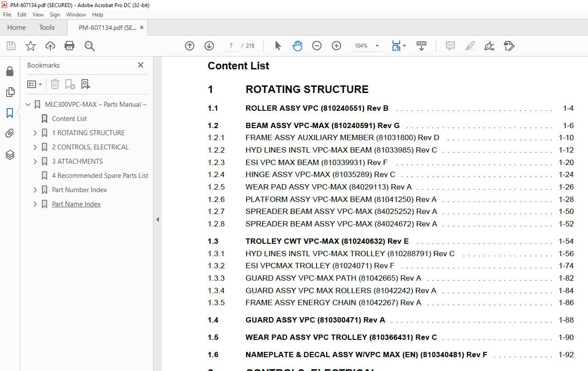Open the Sign menu
Viewport: 588px width, 371px height.
(x=55, y=15)
